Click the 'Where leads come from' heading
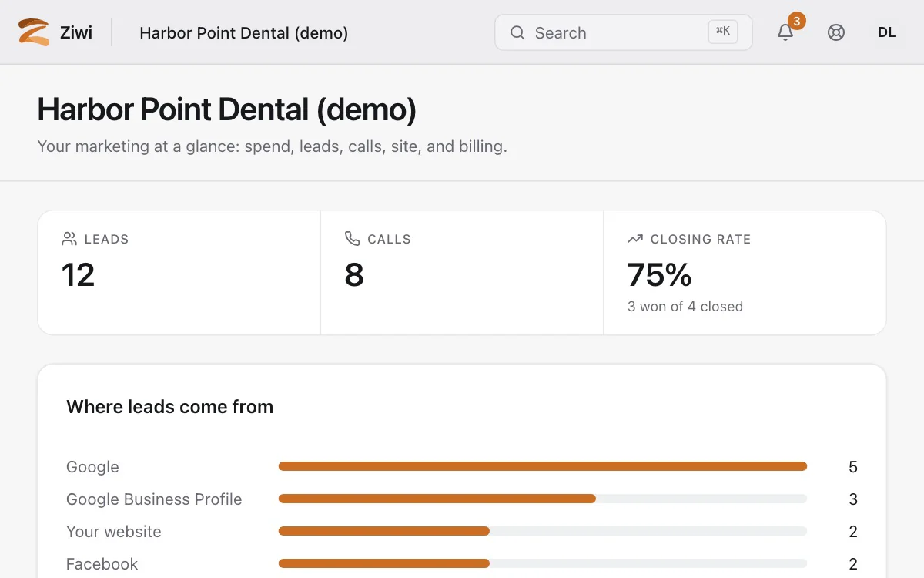 pyautogui.click(x=170, y=407)
